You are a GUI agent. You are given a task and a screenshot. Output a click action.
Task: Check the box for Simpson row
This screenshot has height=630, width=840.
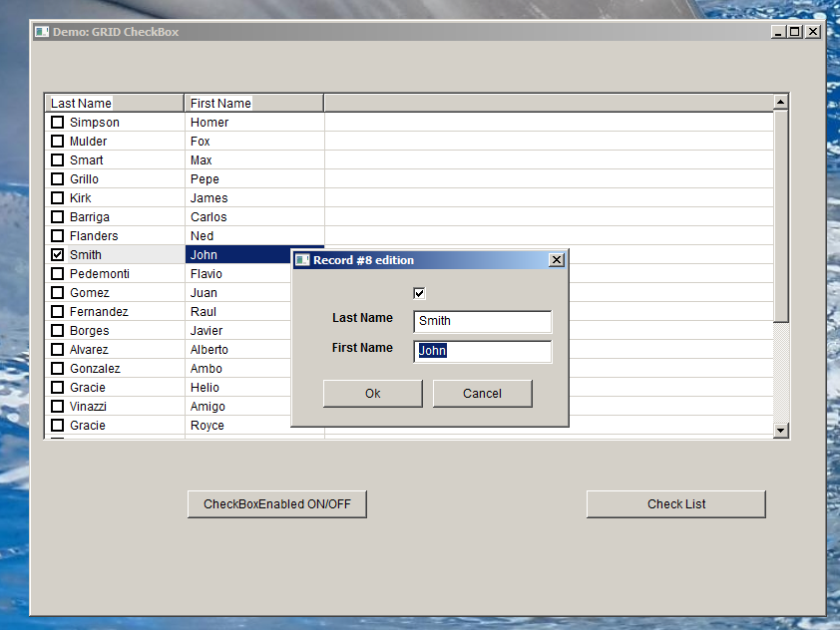pos(57,123)
